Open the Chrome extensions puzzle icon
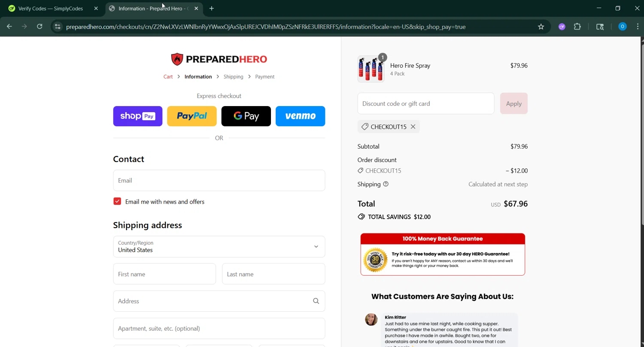Screen dimensions: 644x347 click(x=577, y=27)
